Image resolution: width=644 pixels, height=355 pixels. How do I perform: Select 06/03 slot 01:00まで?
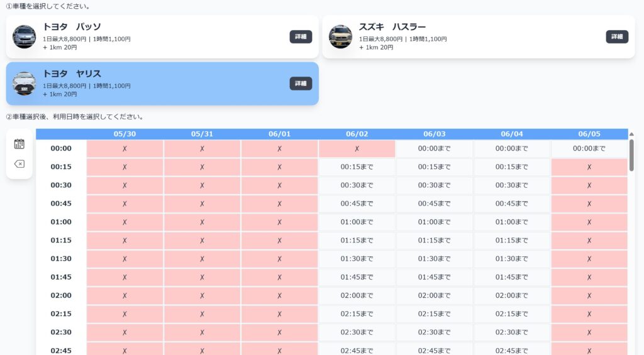[435, 222]
